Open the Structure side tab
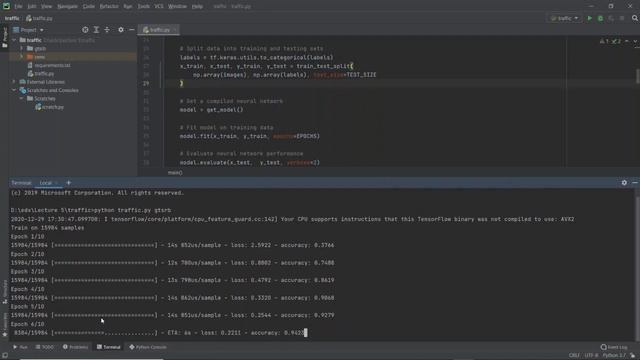 [x=4, y=292]
